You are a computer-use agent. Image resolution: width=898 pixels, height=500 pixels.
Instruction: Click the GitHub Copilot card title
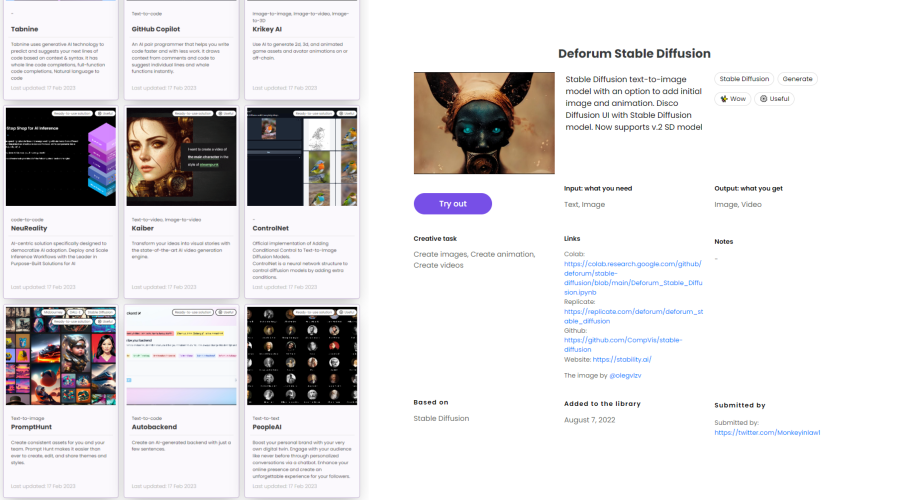pyautogui.click(x=156, y=29)
